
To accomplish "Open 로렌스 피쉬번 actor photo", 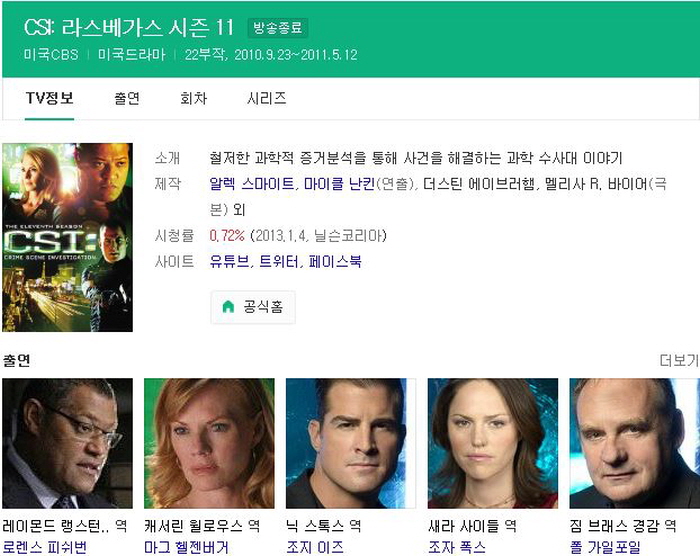I will tap(67, 443).
